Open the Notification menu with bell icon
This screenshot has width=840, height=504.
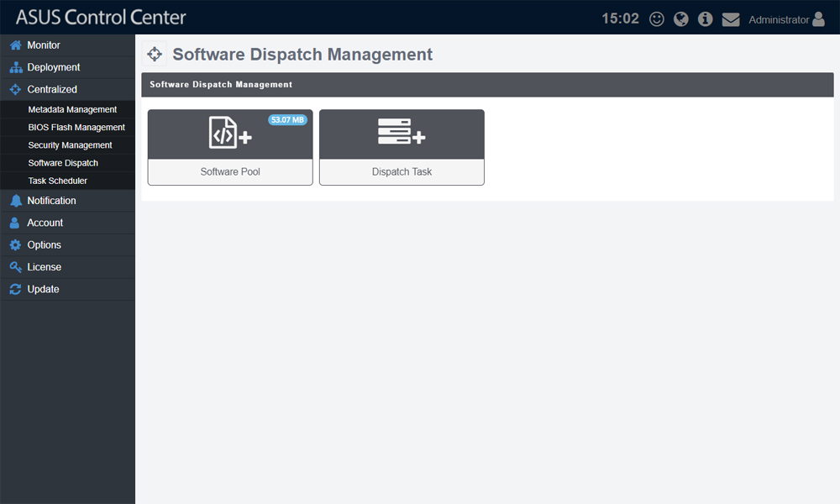(51, 201)
